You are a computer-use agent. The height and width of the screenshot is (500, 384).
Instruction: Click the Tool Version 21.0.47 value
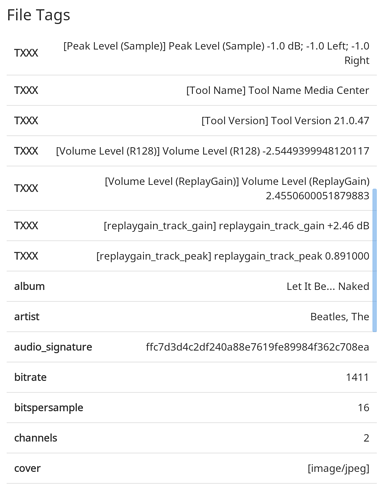click(x=285, y=121)
